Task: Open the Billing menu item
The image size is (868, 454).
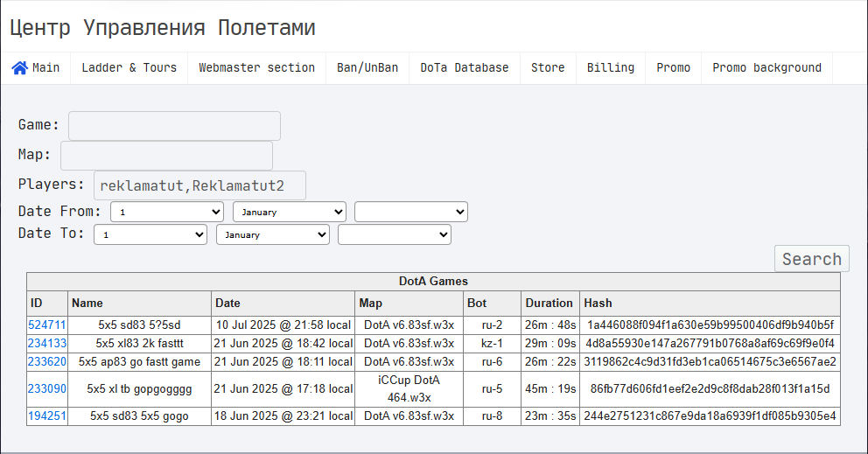Action: coord(611,68)
